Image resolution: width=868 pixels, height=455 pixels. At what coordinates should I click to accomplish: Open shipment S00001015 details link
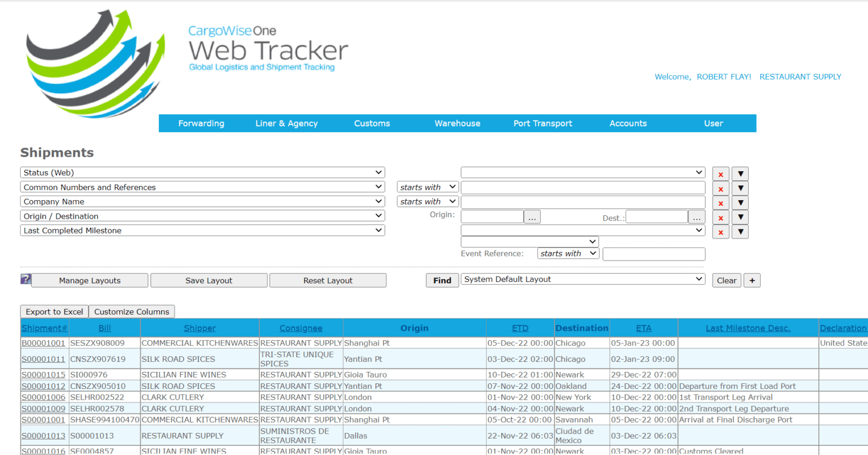pyautogui.click(x=44, y=374)
